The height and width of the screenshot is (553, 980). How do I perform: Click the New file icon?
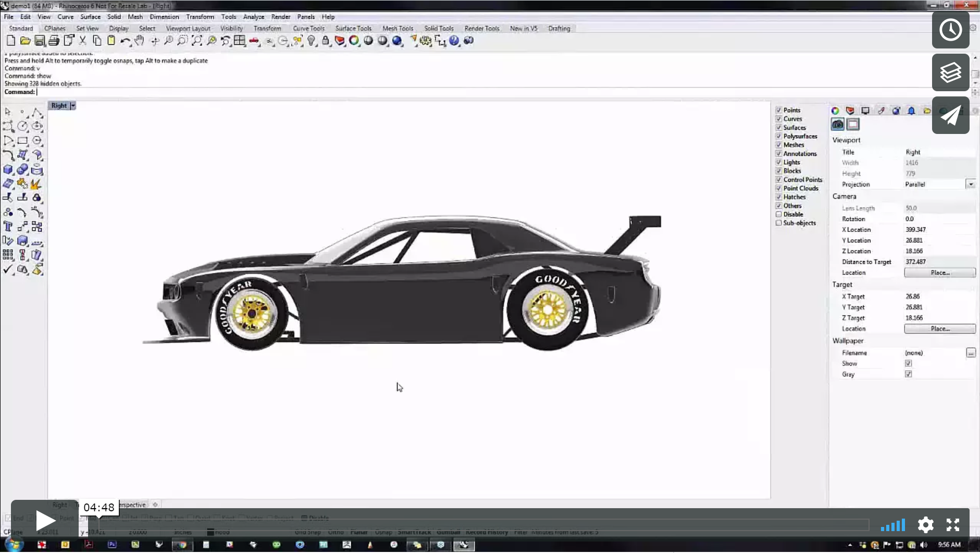click(11, 41)
